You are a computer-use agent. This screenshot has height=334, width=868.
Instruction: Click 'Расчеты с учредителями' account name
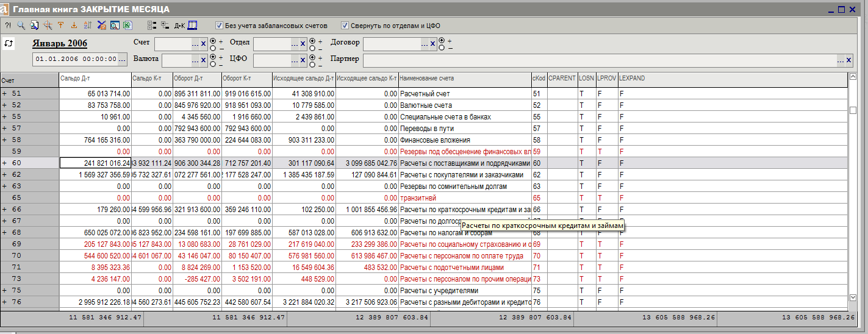pos(439,290)
